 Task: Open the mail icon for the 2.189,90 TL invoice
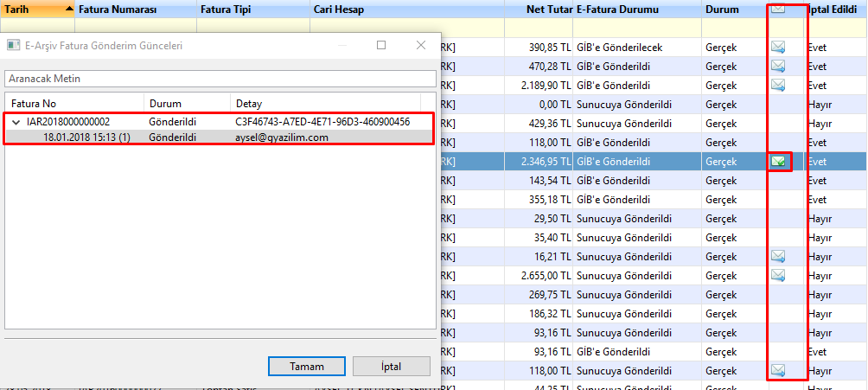coord(778,85)
